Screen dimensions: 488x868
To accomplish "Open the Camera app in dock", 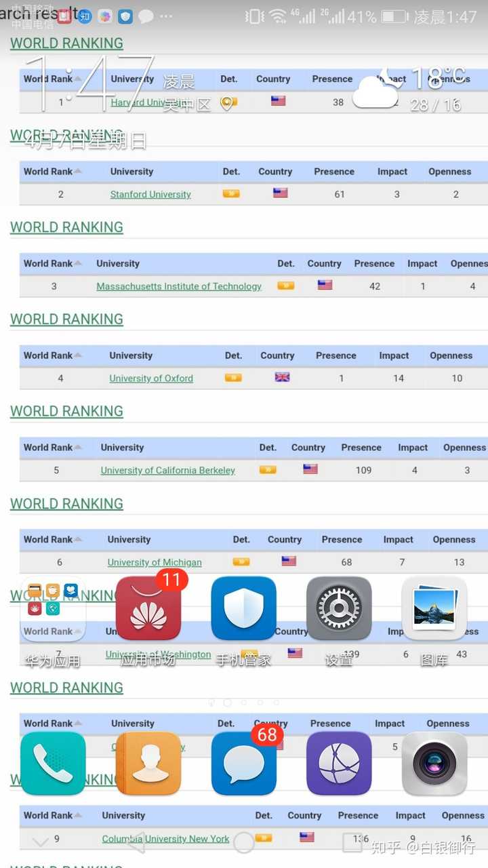I will pyautogui.click(x=434, y=764).
